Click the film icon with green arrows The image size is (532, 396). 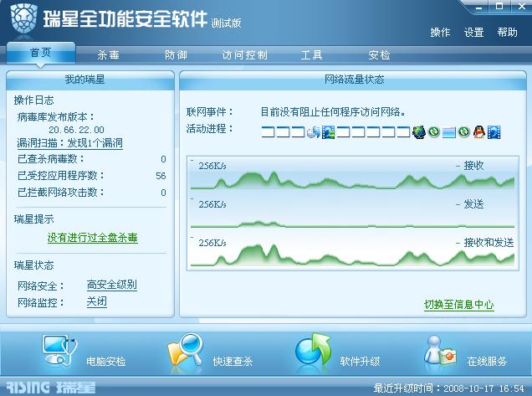click(x=329, y=131)
